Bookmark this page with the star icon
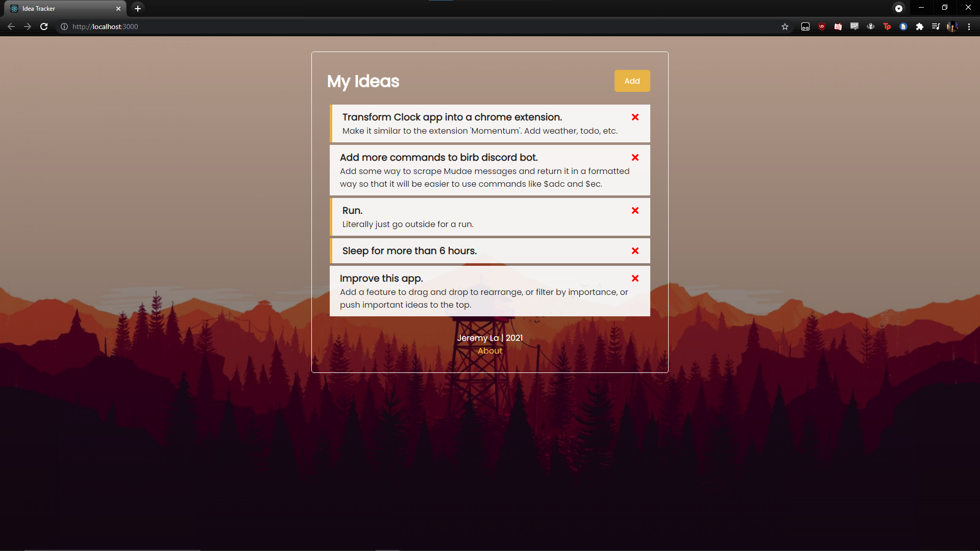The image size is (980, 551). click(785, 26)
